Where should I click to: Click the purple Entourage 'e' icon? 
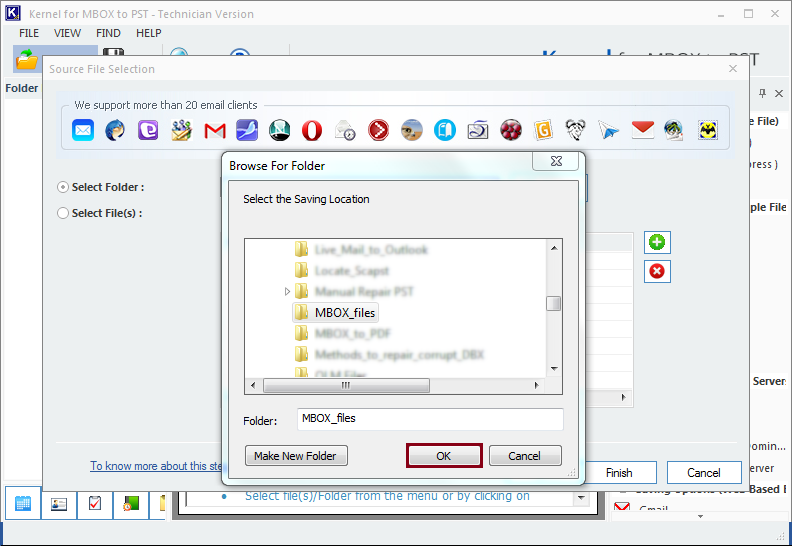click(x=148, y=130)
